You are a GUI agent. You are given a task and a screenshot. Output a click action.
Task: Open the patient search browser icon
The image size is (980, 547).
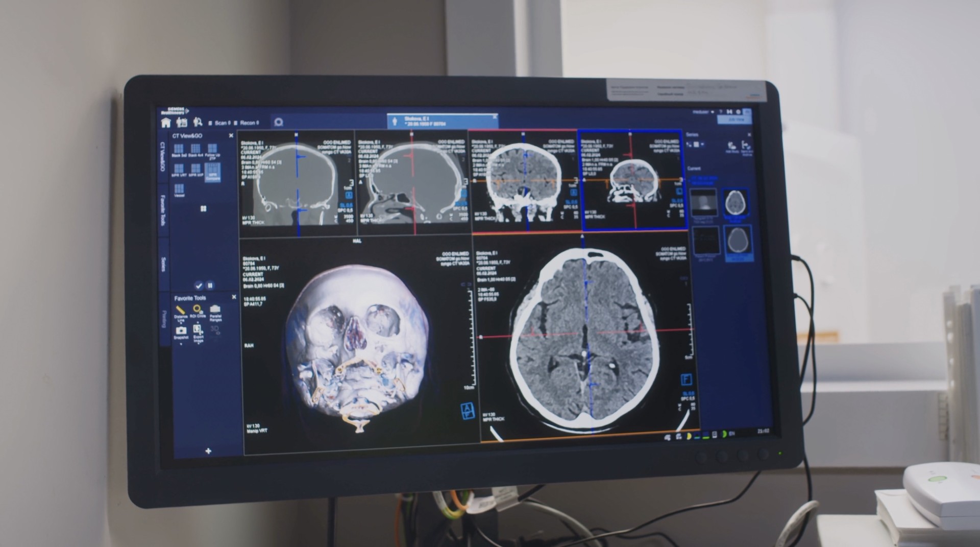tap(198, 123)
